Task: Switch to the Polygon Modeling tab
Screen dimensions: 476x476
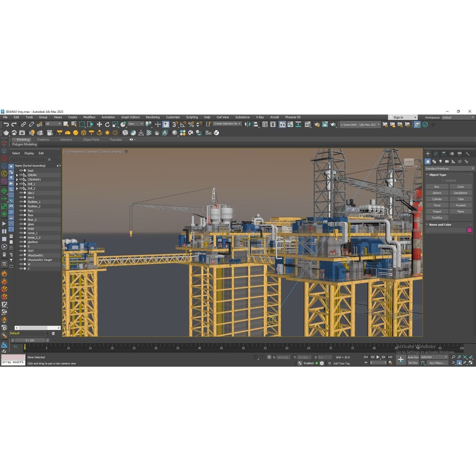Action: pyautogui.click(x=25, y=145)
